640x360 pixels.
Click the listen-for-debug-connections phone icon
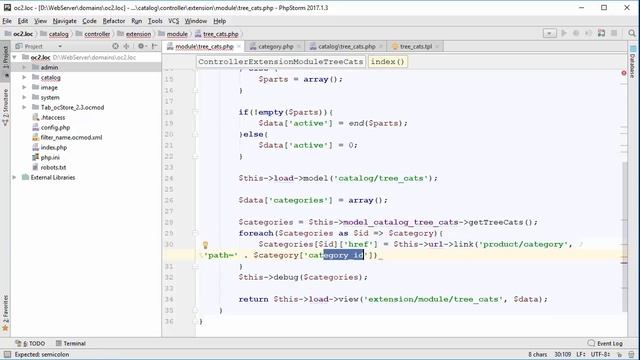[x=601, y=33]
